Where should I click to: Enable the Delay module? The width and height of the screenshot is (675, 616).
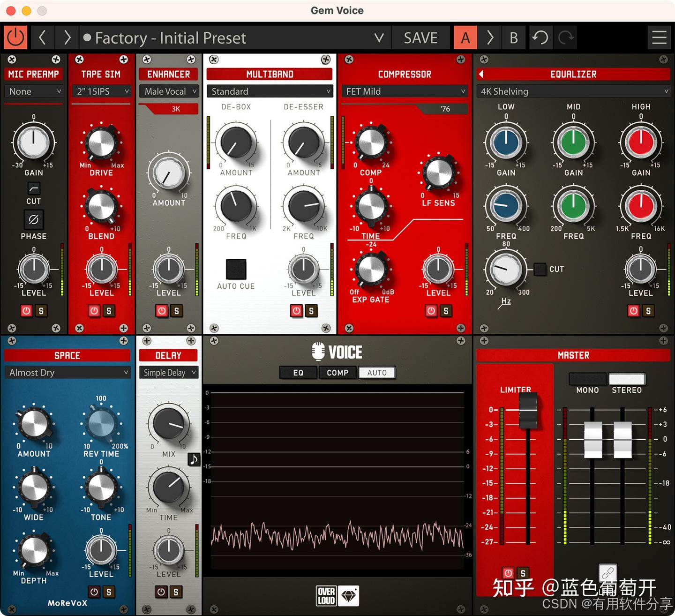(x=161, y=592)
